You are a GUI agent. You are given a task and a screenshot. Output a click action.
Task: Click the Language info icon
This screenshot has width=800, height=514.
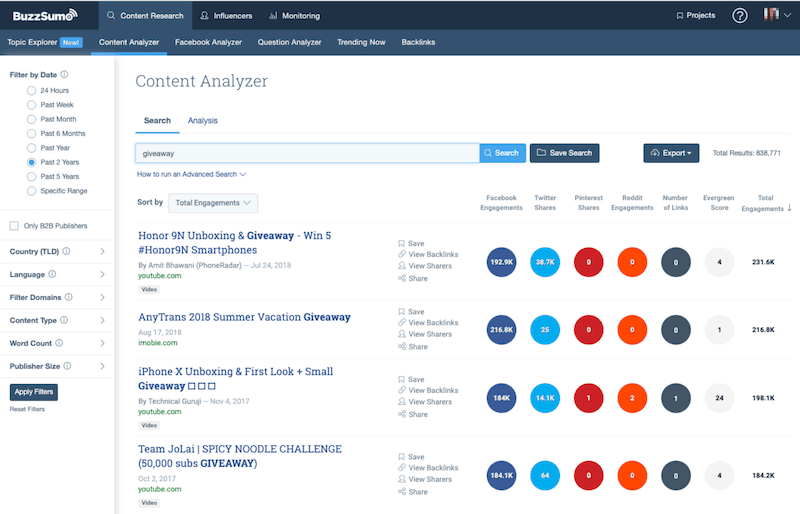(x=52, y=274)
